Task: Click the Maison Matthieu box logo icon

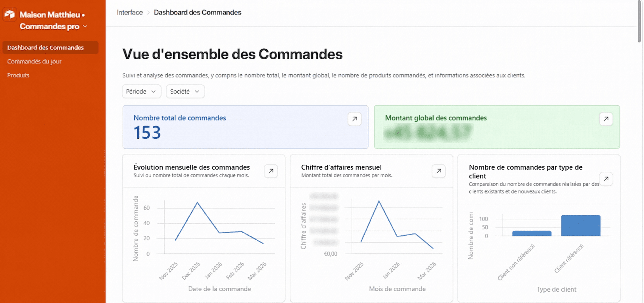Action: (9, 14)
